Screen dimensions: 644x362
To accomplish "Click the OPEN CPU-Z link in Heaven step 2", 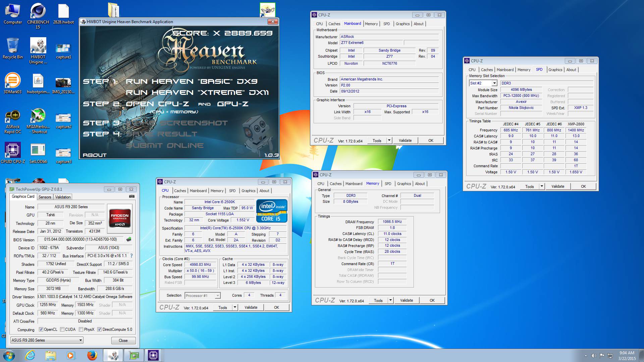I will [x=157, y=104].
